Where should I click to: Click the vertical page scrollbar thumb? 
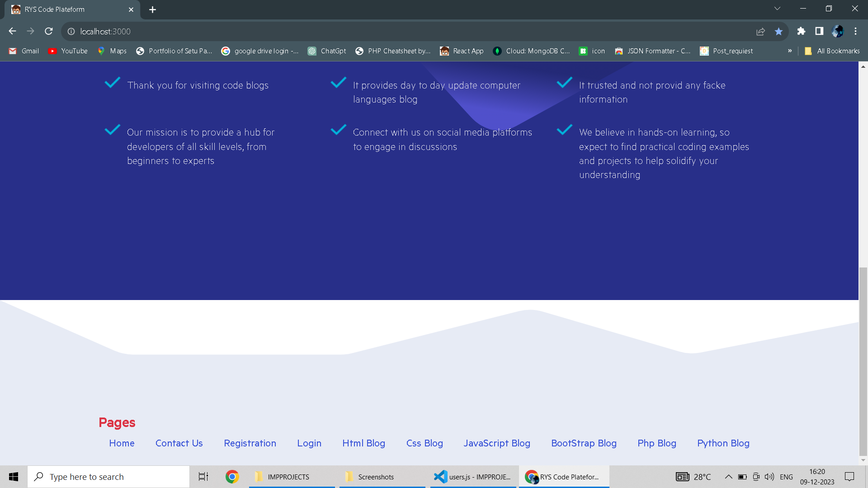pos(863,361)
